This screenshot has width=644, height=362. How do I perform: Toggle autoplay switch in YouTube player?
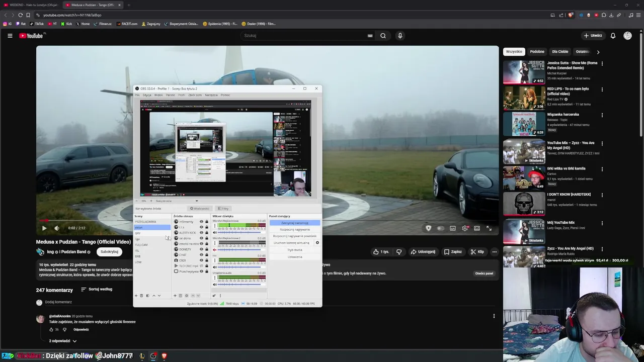click(440, 228)
